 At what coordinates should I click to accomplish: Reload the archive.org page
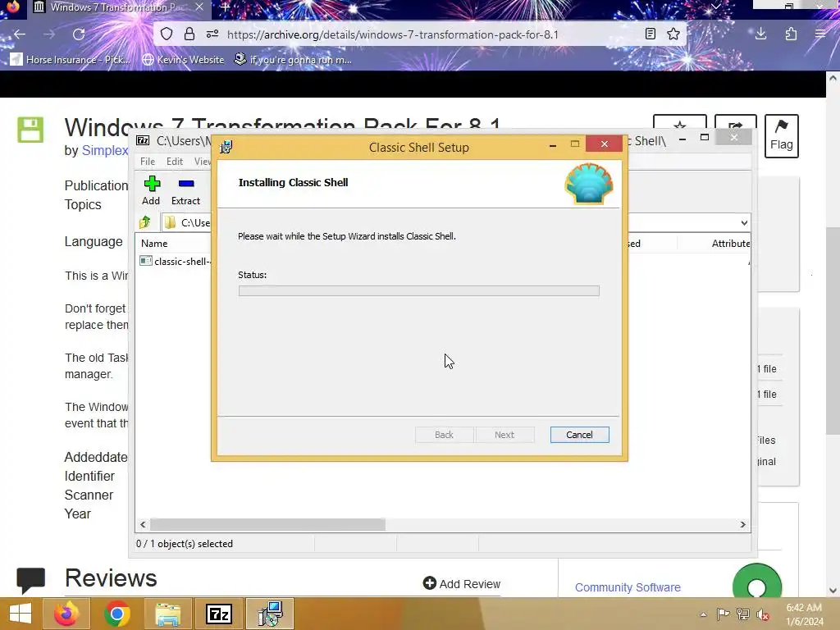tap(79, 34)
